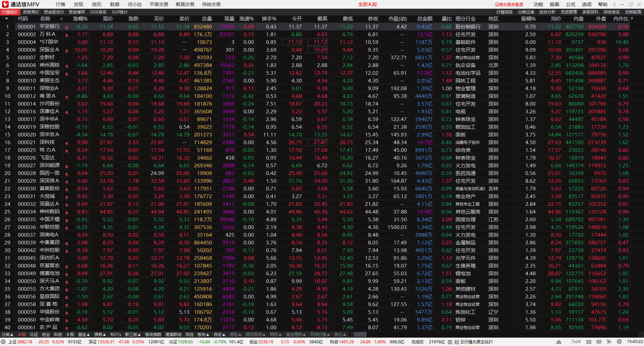The height and width of the screenshot is (346, 644).
Task: Click the 证券交易未登录 login link
Action: pos(509,4)
